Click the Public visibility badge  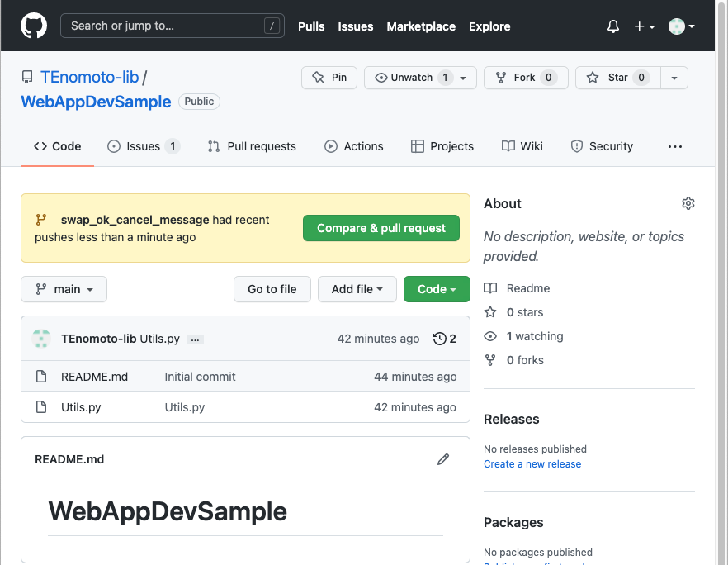(x=199, y=102)
